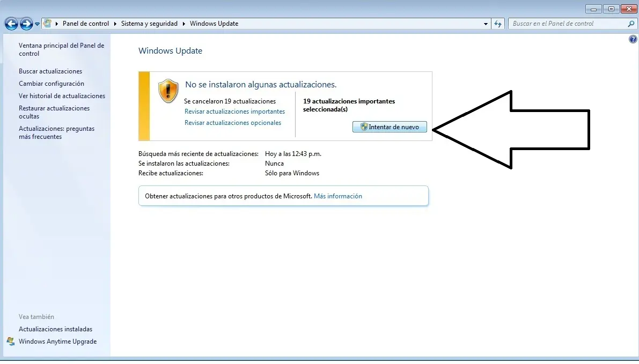Screen dimensions: 639x364
Task: Click 'Se cancelaron 19 actualizaciones' text
Action: pyautogui.click(x=230, y=101)
